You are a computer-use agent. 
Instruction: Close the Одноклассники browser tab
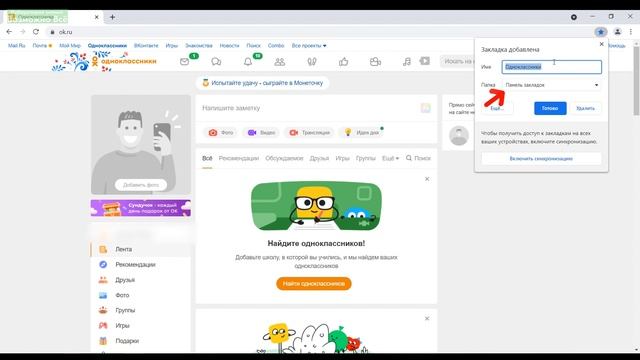point(97,17)
